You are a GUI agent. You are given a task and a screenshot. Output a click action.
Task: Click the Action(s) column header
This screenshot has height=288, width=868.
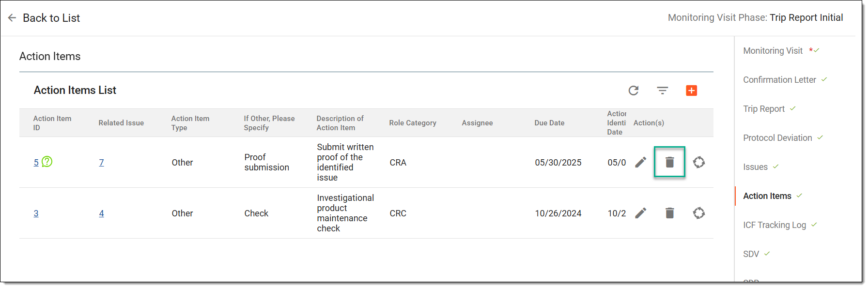click(649, 123)
